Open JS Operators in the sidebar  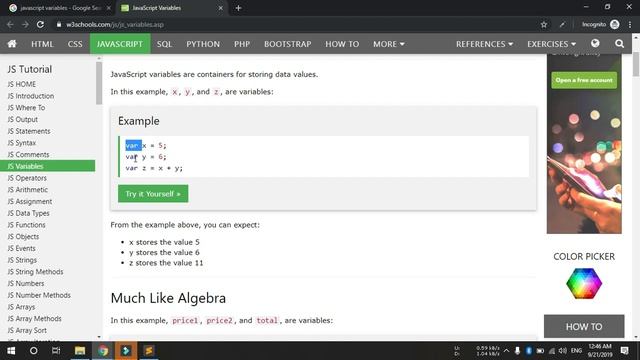27,178
